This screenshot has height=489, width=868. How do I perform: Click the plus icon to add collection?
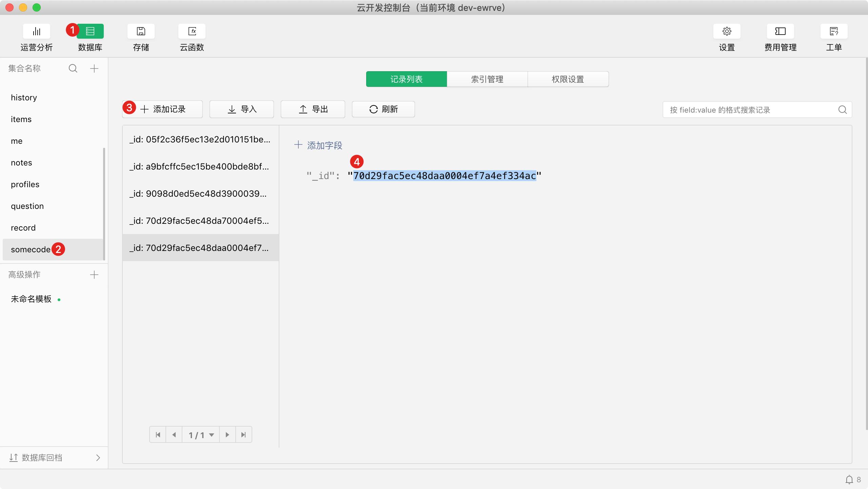(94, 69)
